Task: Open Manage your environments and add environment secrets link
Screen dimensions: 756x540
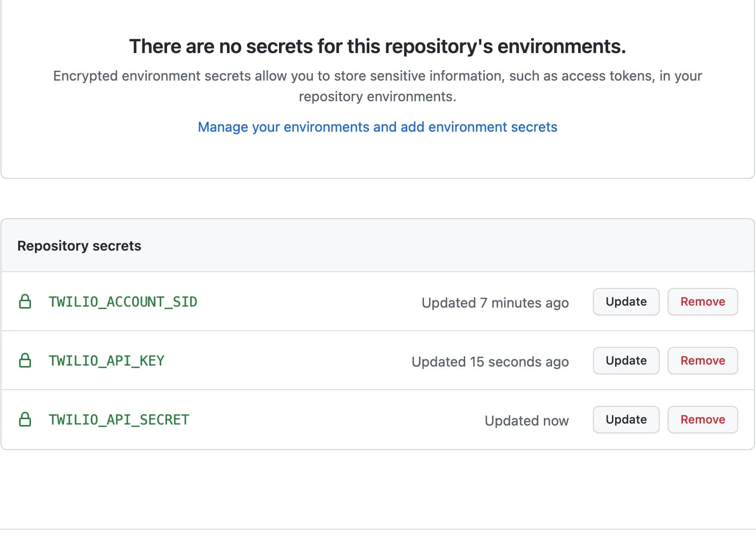Action: 377,127
